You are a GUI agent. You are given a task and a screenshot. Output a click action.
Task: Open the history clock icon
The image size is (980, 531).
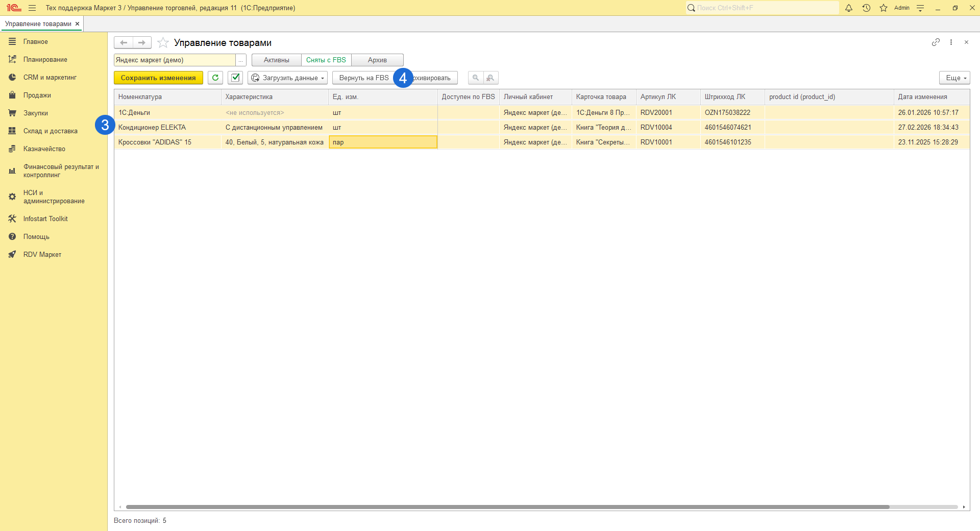point(866,8)
